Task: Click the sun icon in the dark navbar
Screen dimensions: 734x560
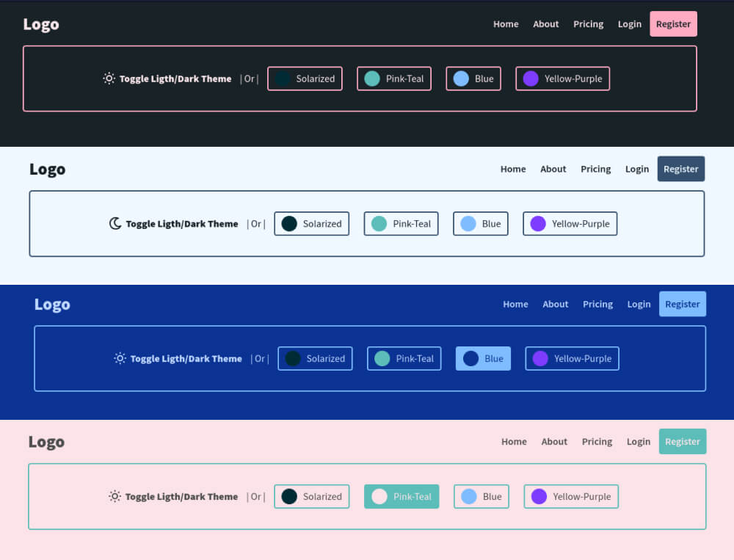Action: tap(109, 79)
